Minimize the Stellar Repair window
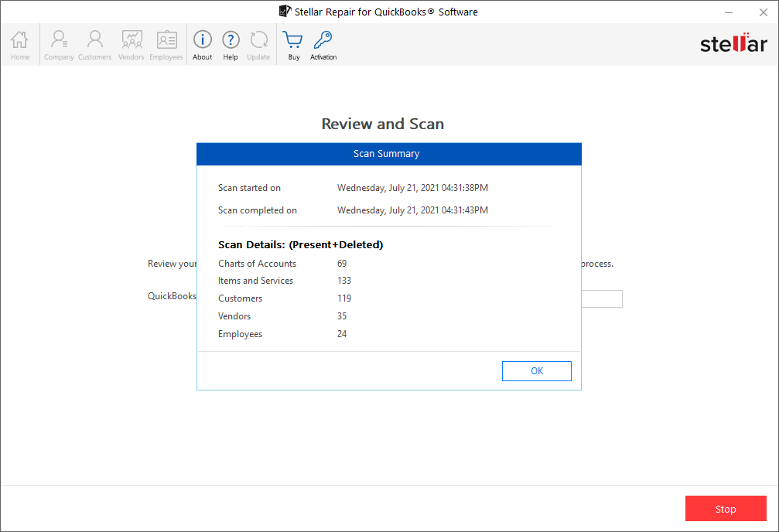The image size is (779, 532). tap(729, 12)
